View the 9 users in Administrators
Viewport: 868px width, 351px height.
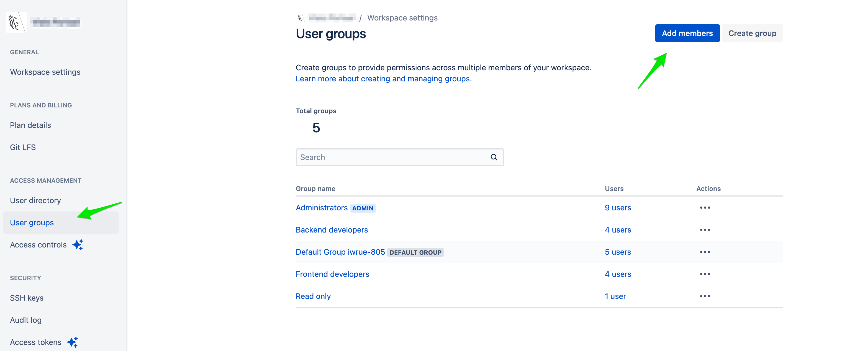click(618, 208)
